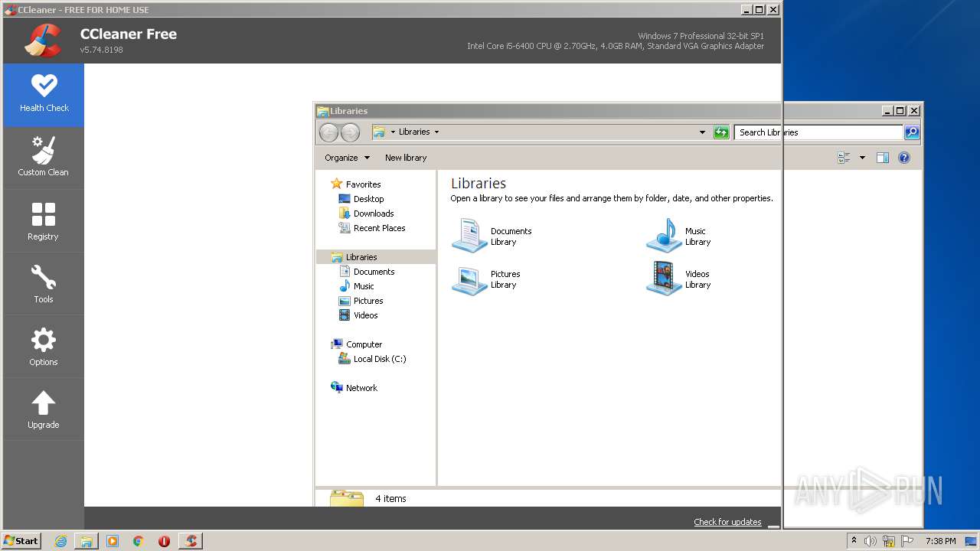Click the Back button in Libraries window
980x551 pixels.
click(328, 132)
